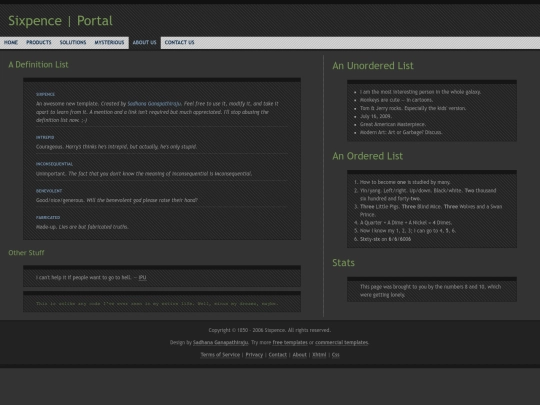This screenshot has height=405, width=540.
Task: Click the 'Stats' heading
Action: [343, 263]
